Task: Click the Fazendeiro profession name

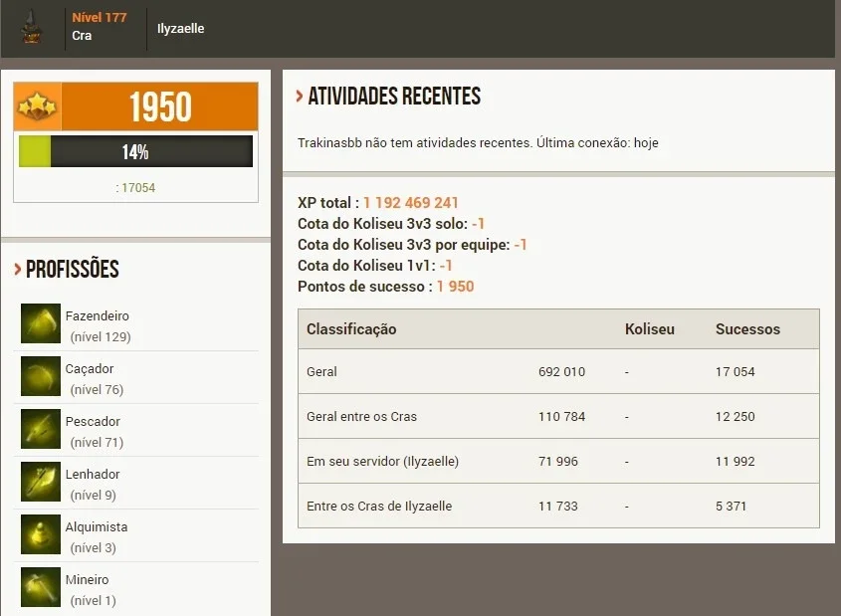Action: 98,315
